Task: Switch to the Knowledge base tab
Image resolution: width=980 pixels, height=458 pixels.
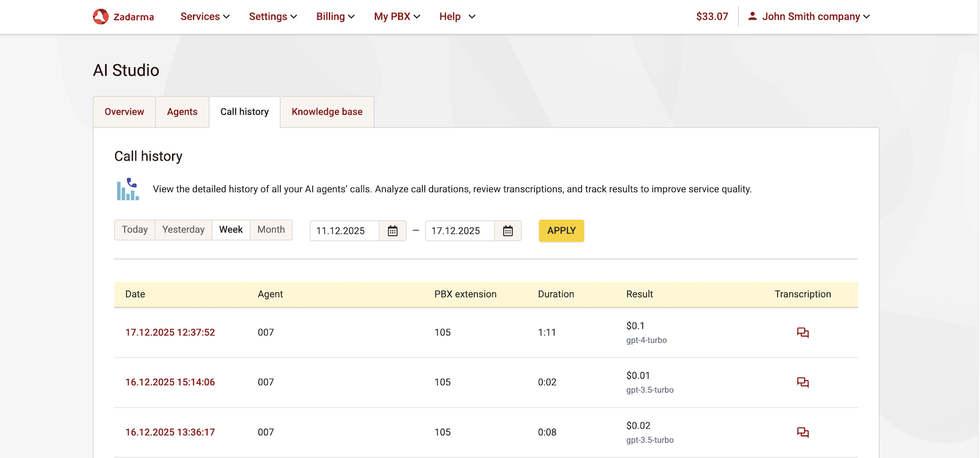Action: [326, 112]
